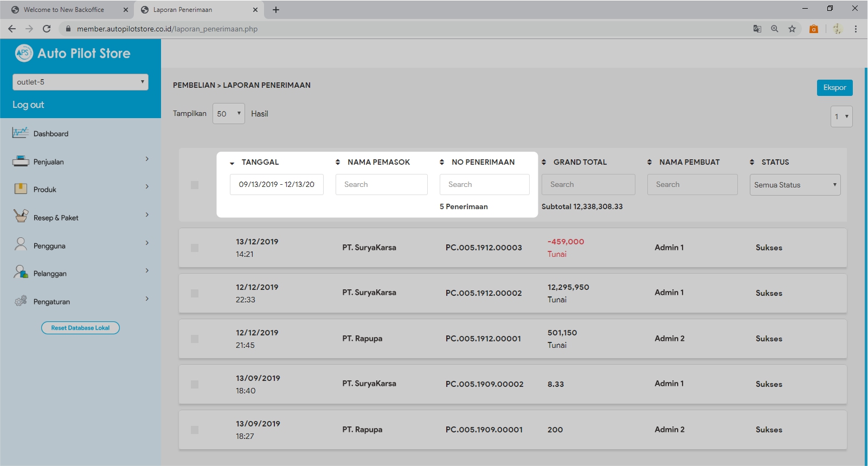The width and height of the screenshot is (868, 466).
Task: Open the outlet-5 dropdown
Action: (80, 82)
